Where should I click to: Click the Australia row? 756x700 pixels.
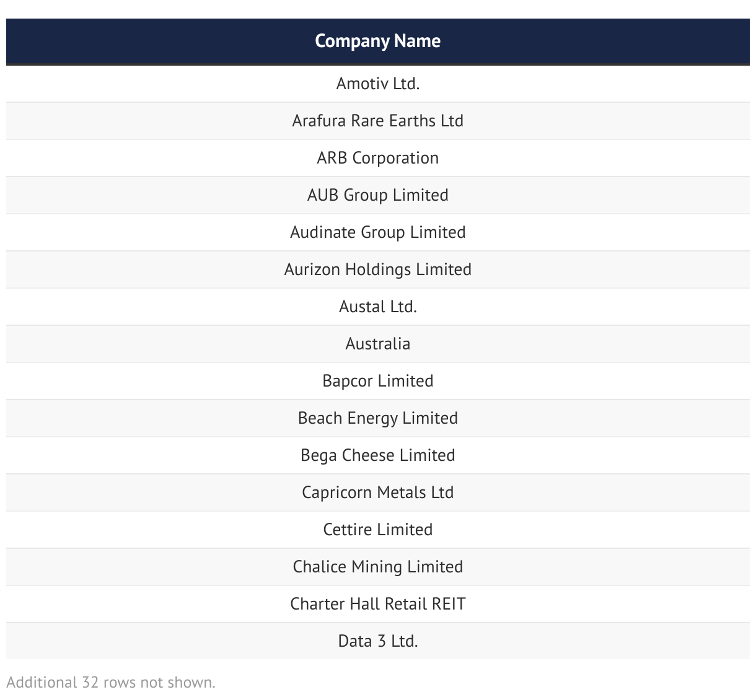(x=377, y=344)
